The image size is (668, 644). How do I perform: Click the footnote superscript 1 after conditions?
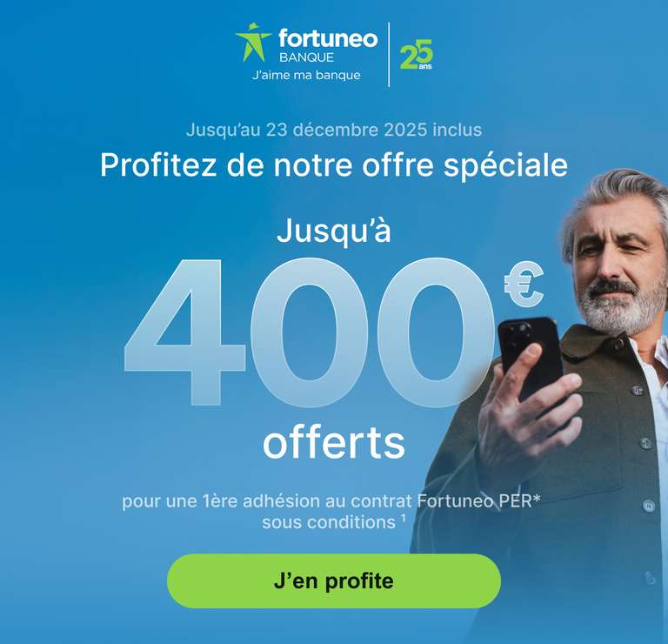(x=403, y=518)
